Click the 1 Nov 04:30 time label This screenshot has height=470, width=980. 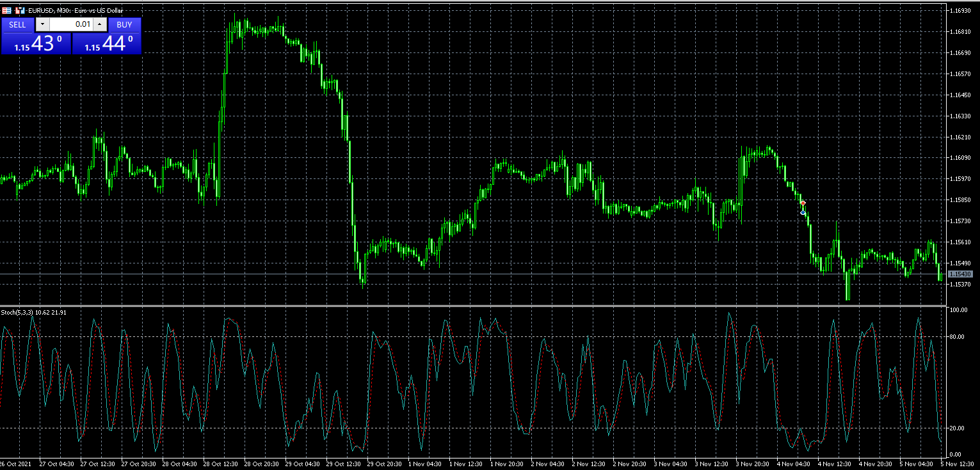(x=425, y=464)
